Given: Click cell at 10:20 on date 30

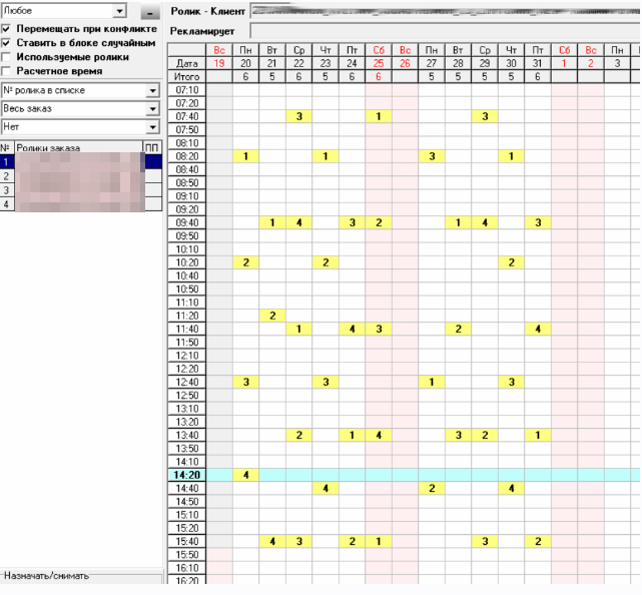Looking at the screenshot, I should [x=511, y=262].
